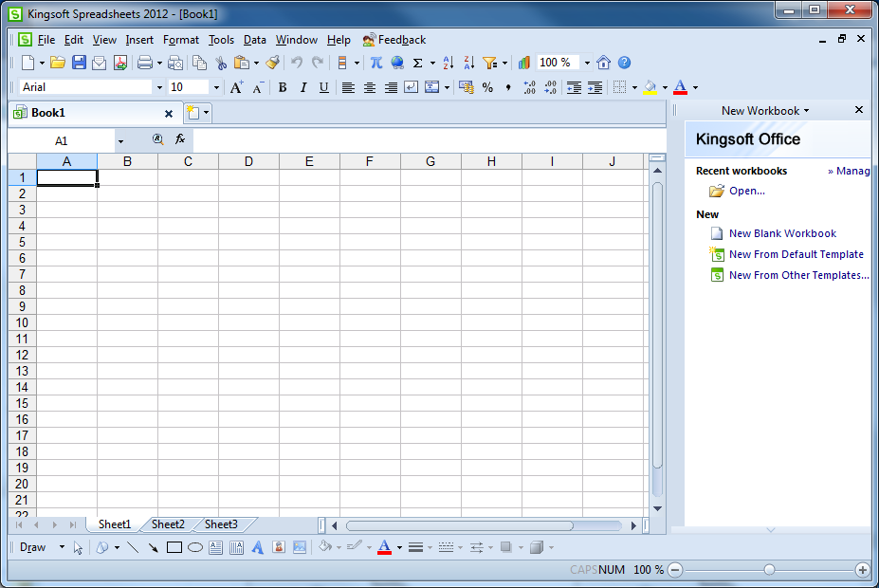
Task: Click the Paste clipboard icon
Action: click(242, 63)
